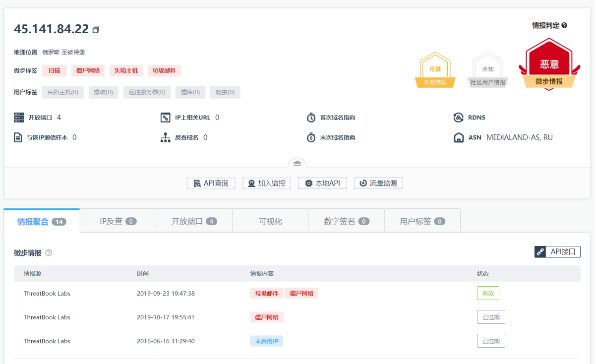Vote for user tag 撞库(0)

coord(190,92)
